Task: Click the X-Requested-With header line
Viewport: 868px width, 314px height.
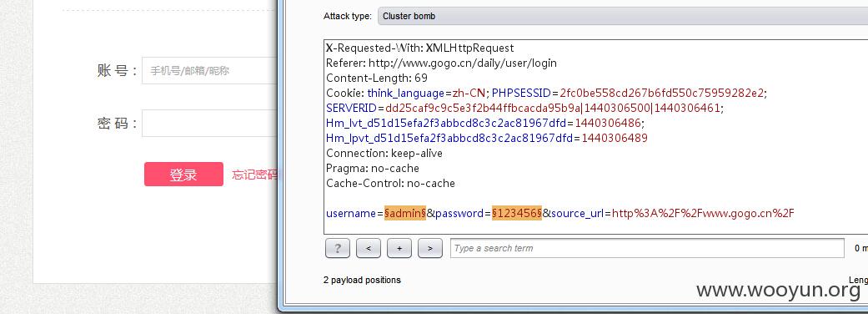Action: point(419,48)
